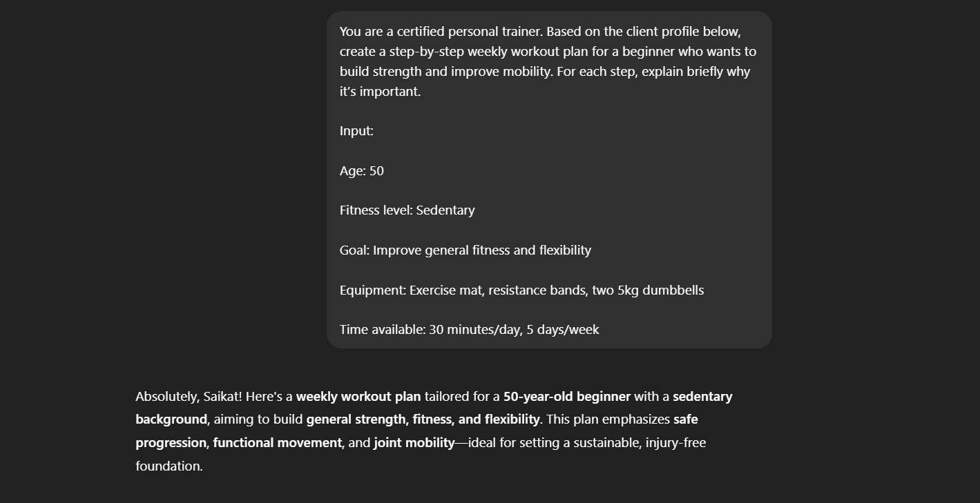980x503 pixels.
Task: Click 'Absolutely, Saikat!' in the response
Action: (189, 397)
